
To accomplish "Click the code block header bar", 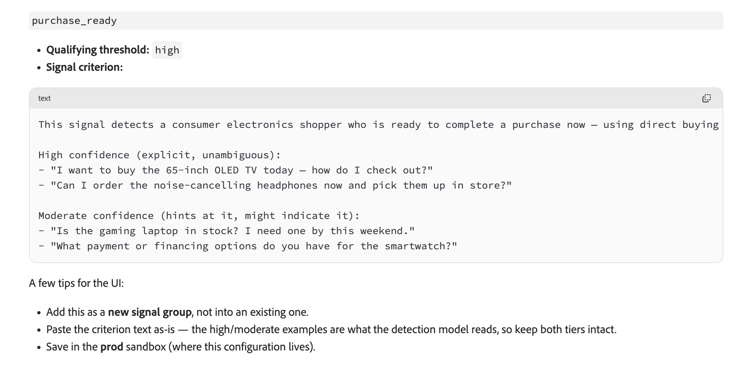I will [376, 98].
